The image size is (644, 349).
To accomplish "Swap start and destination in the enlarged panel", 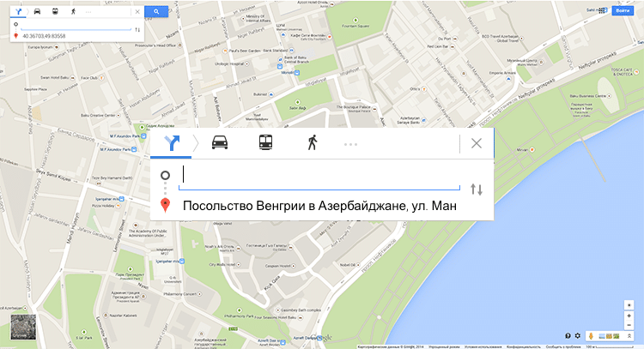I will coord(477,190).
